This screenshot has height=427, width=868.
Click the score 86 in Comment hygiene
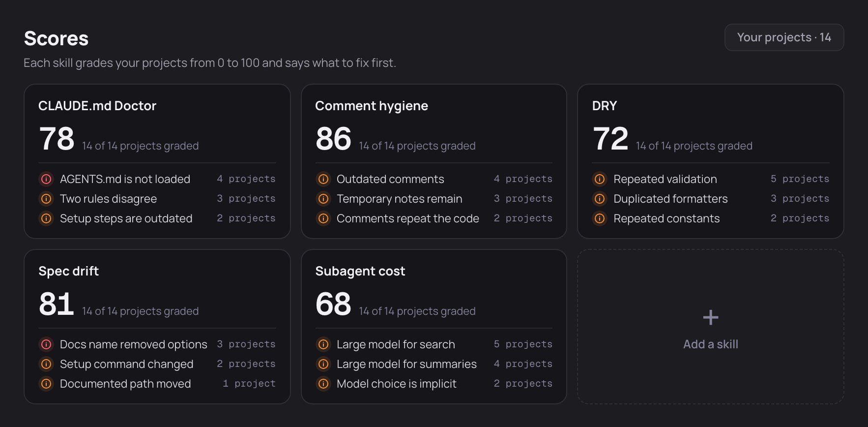click(333, 139)
